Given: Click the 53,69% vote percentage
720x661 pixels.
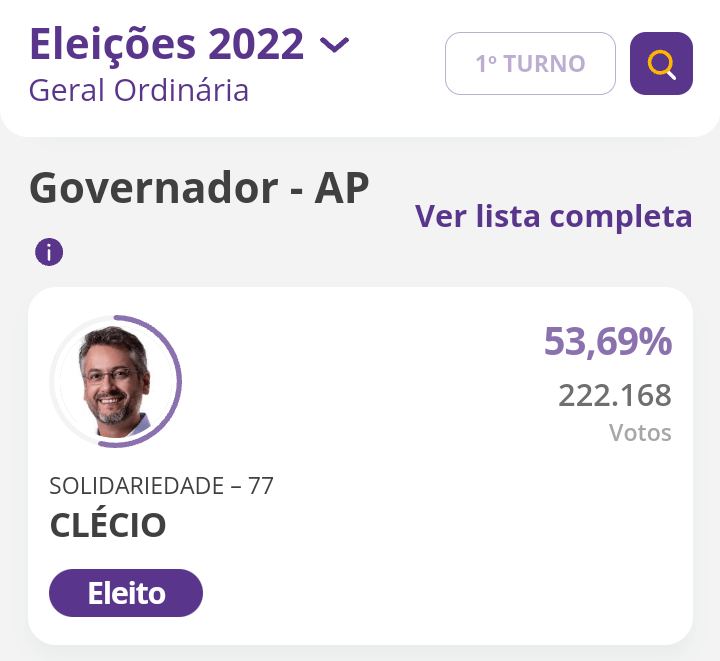Looking at the screenshot, I should click(607, 342).
